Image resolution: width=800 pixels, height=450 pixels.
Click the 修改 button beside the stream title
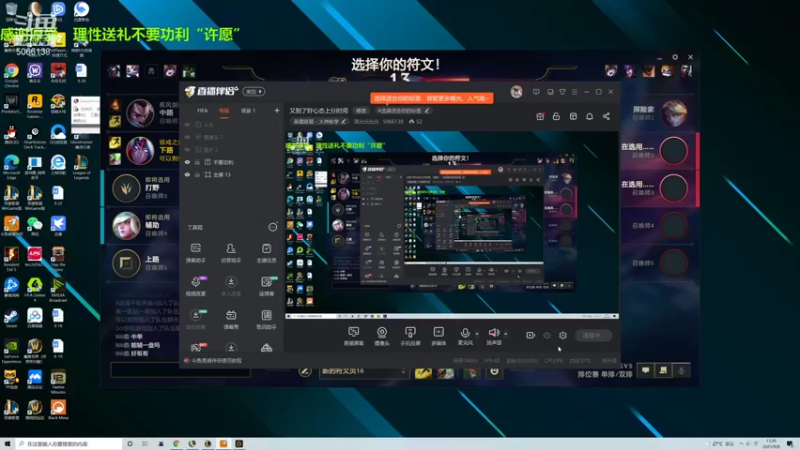361,111
